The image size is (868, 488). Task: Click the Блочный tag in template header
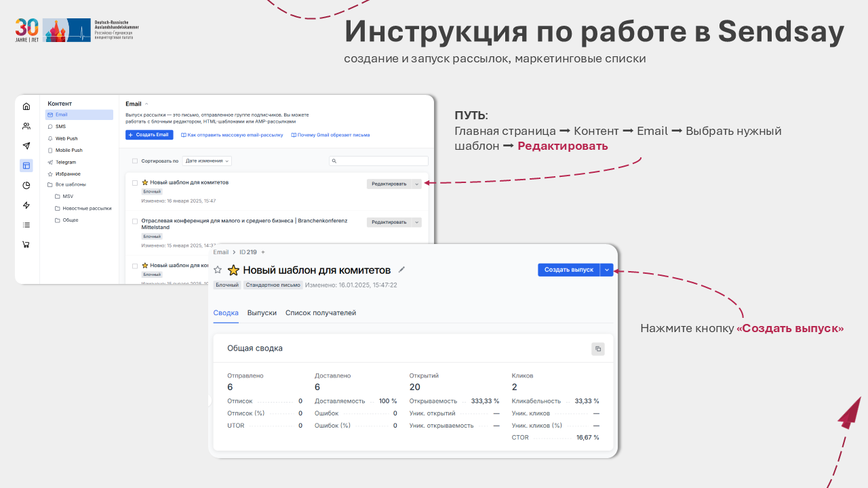point(227,285)
